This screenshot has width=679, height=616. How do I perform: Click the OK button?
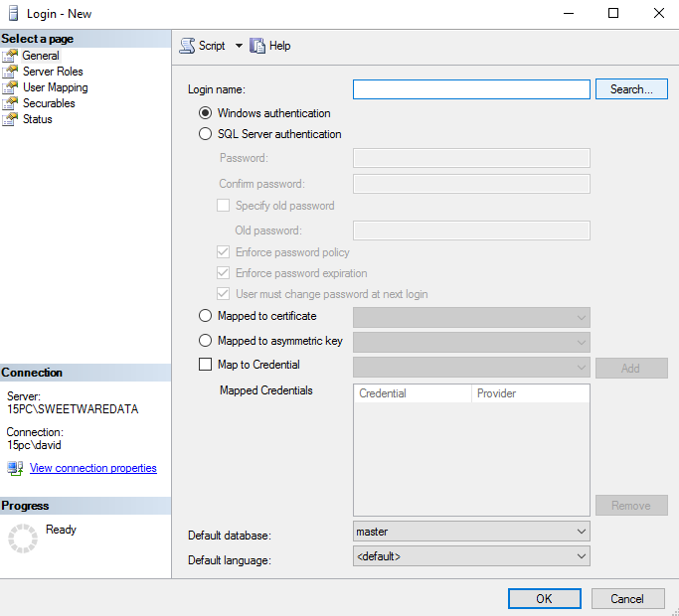point(545,599)
